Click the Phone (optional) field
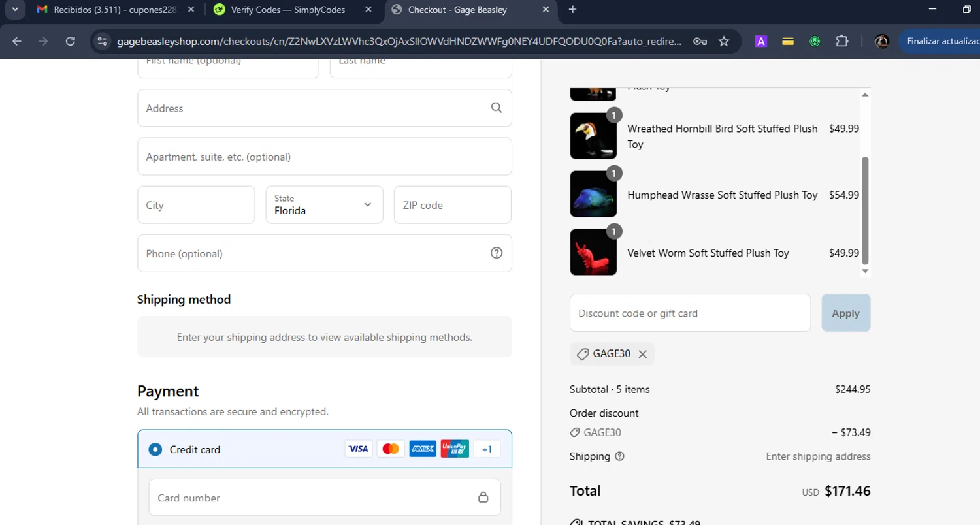Image resolution: width=980 pixels, height=525 pixels. pos(325,253)
